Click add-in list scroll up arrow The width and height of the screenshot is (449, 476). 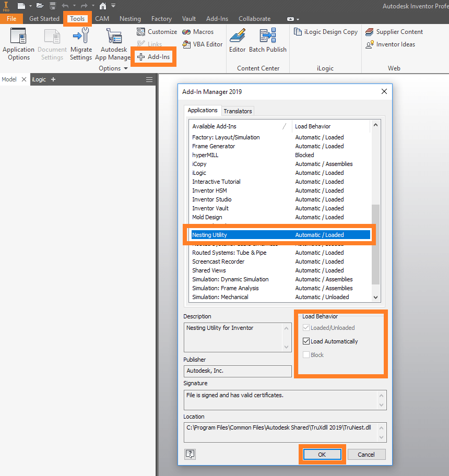(x=375, y=125)
